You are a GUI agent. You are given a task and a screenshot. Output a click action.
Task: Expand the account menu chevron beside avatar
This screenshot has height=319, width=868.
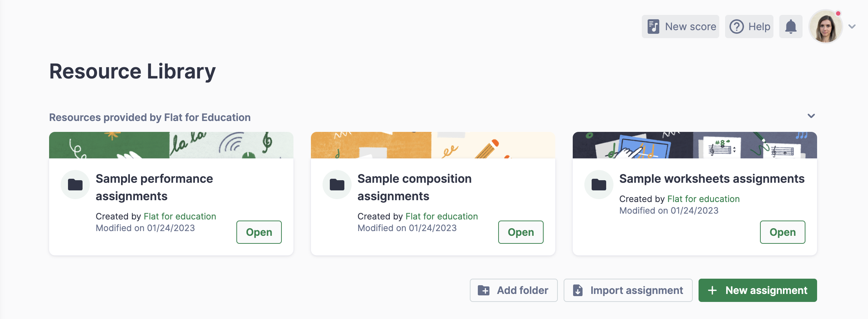click(x=852, y=27)
